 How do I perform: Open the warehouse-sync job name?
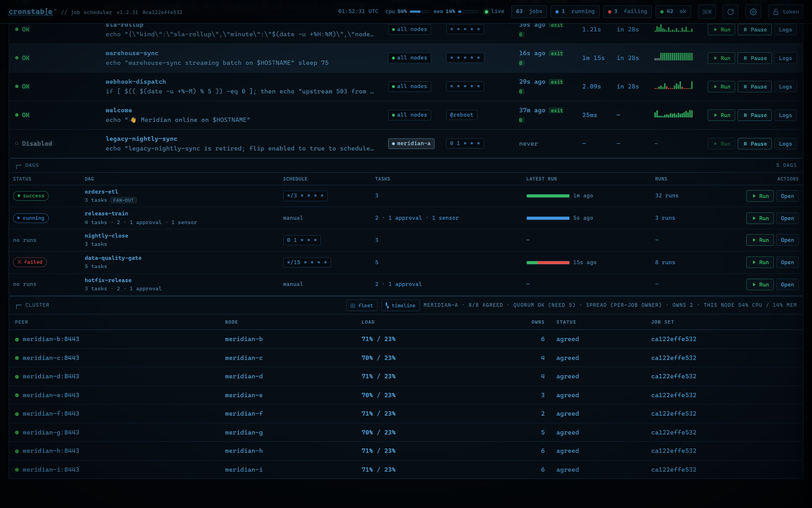click(132, 53)
